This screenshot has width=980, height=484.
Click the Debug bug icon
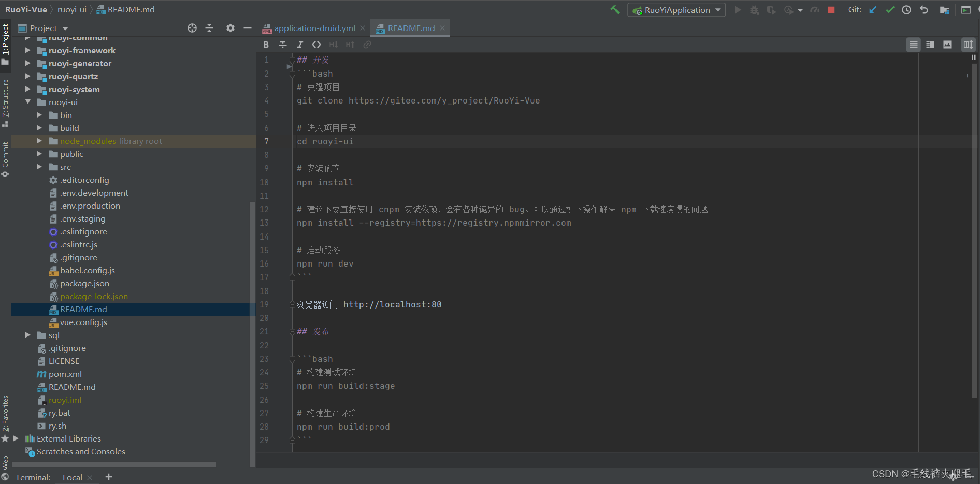[754, 10]
